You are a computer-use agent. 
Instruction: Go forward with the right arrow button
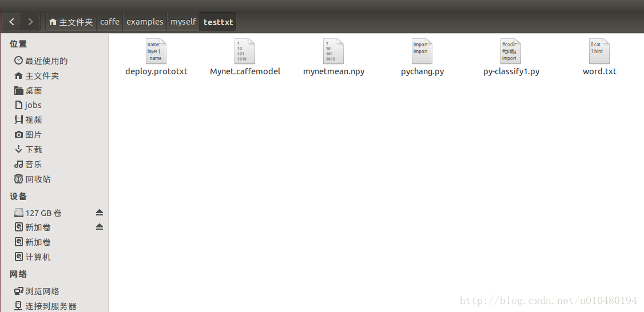pos(30,22)
